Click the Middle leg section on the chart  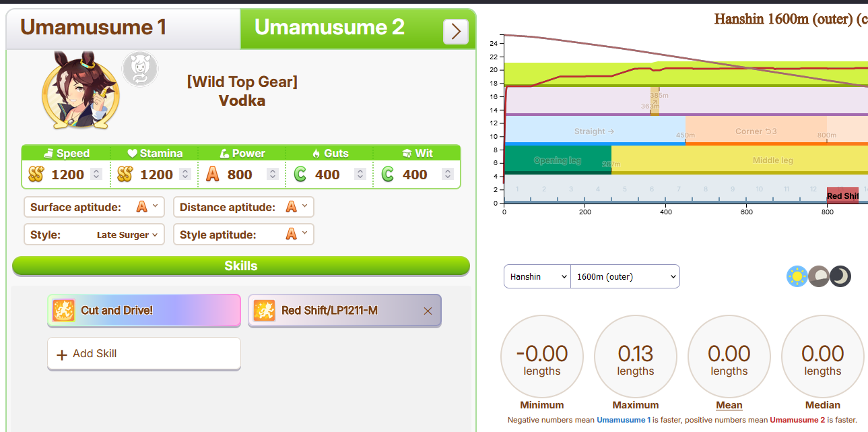739,160
